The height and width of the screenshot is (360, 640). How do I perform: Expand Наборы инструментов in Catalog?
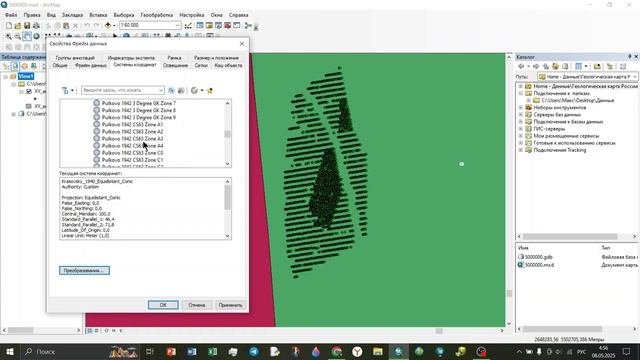coord(520,108)
